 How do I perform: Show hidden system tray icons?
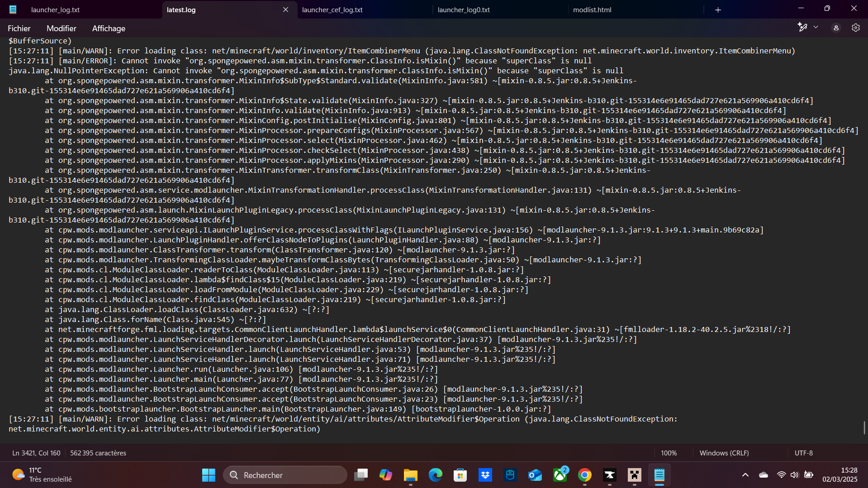(745, 475)
